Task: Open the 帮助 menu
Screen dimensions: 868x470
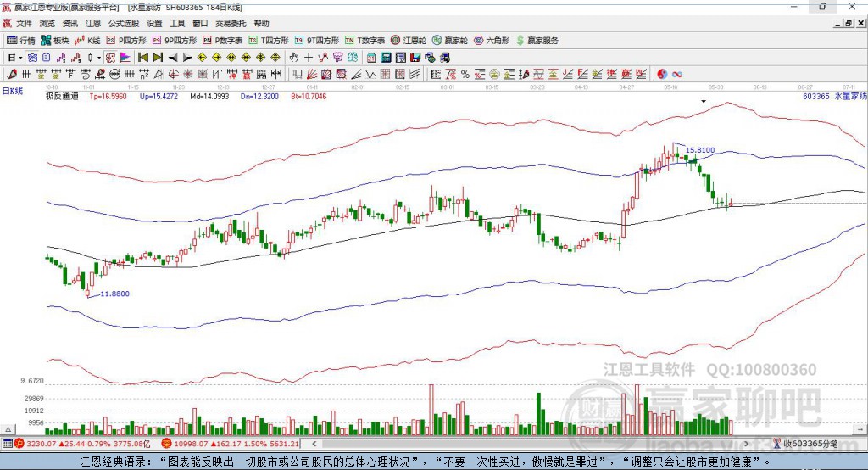Action: click(261, 23)
